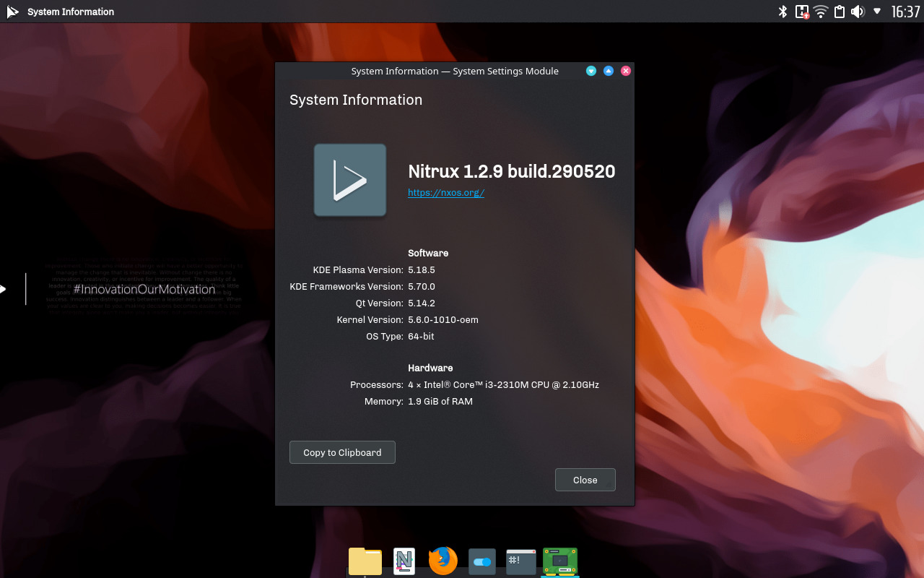This screenshot has width=924, height=578.
Task: Open the Wi-Fi network tray icon
Action: tap(820, 12)
